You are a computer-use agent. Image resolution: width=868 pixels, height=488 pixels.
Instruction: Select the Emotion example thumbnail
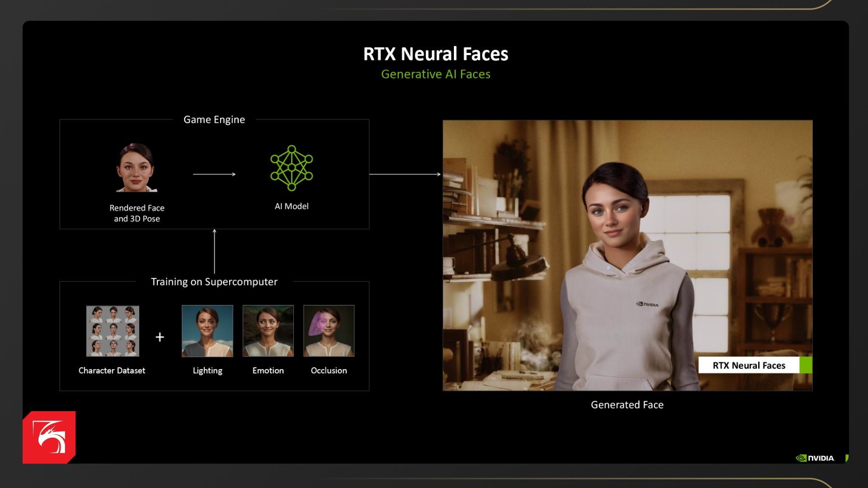[268, 331]
